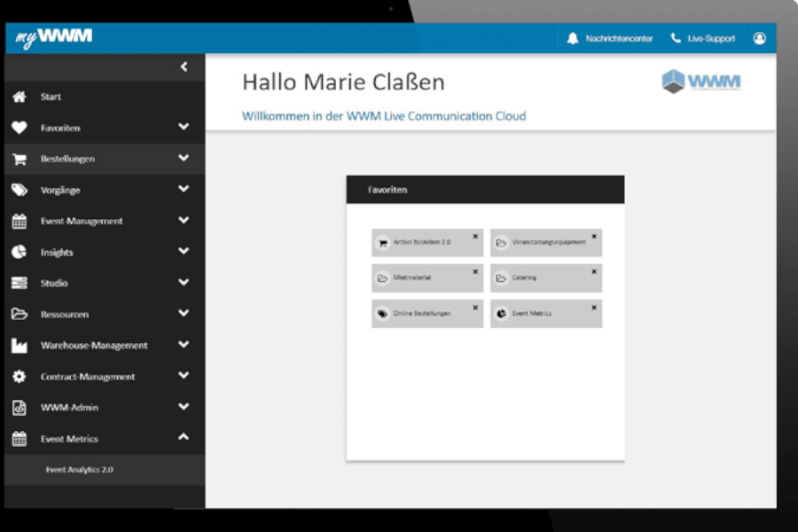Open the Event Metrics favorite tile
Image resolution: width=798 pixels, height=532 pixels.
546,314
